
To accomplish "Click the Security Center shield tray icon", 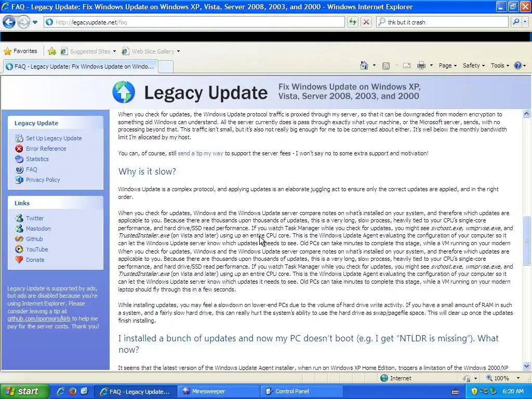I will coord(474,391).
